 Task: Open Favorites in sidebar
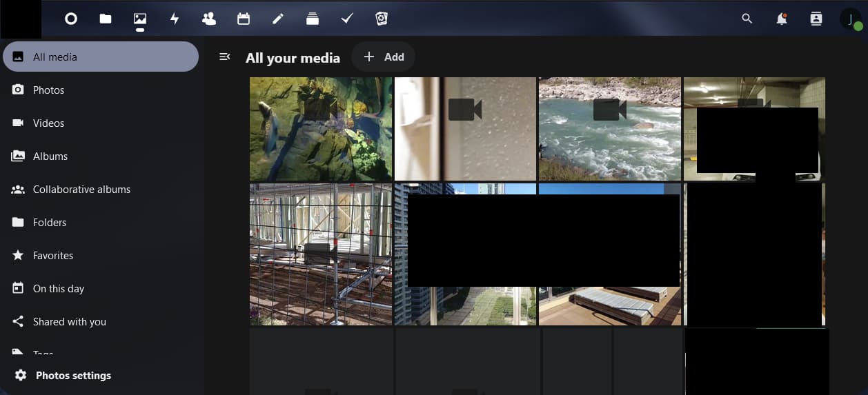coord(101,255)
